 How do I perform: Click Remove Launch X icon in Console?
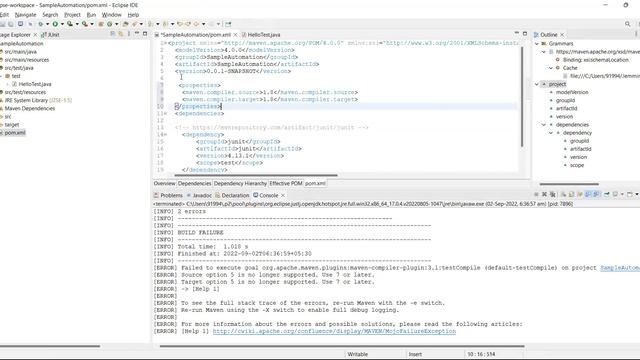coord(544,195)
